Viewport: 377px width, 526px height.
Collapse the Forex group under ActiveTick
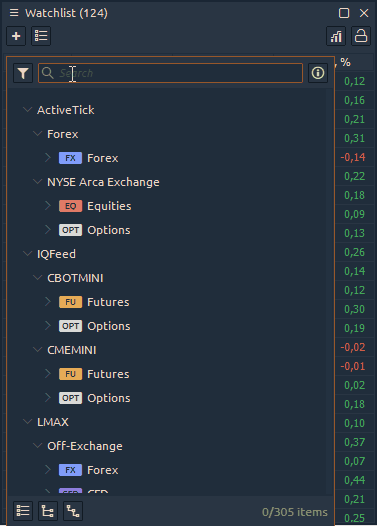coord(37,134)
